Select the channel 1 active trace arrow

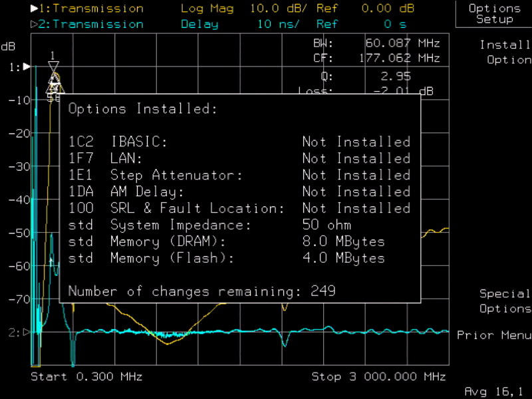(x=35, y=9)
